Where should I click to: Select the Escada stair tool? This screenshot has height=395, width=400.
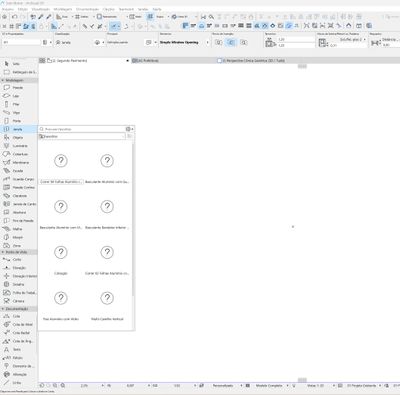point(18,171)
